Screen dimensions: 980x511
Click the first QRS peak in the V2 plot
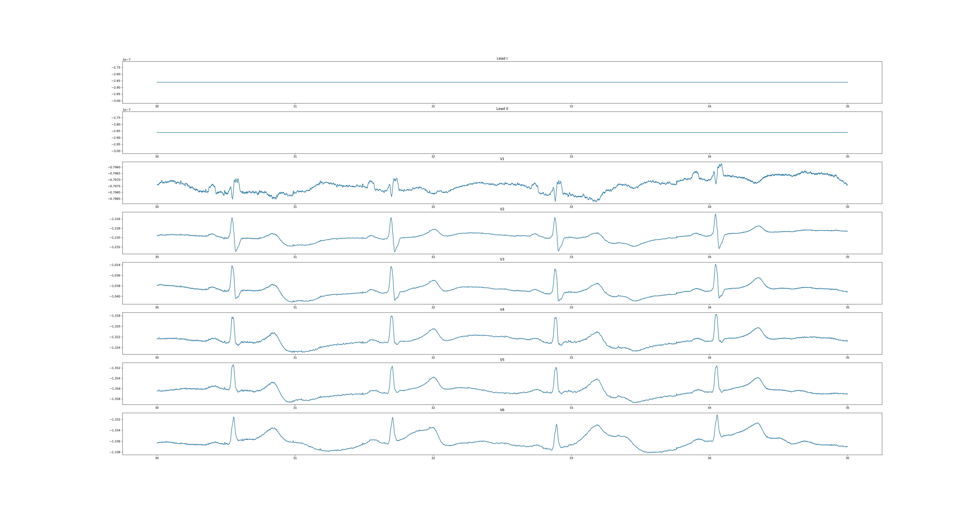232,218
